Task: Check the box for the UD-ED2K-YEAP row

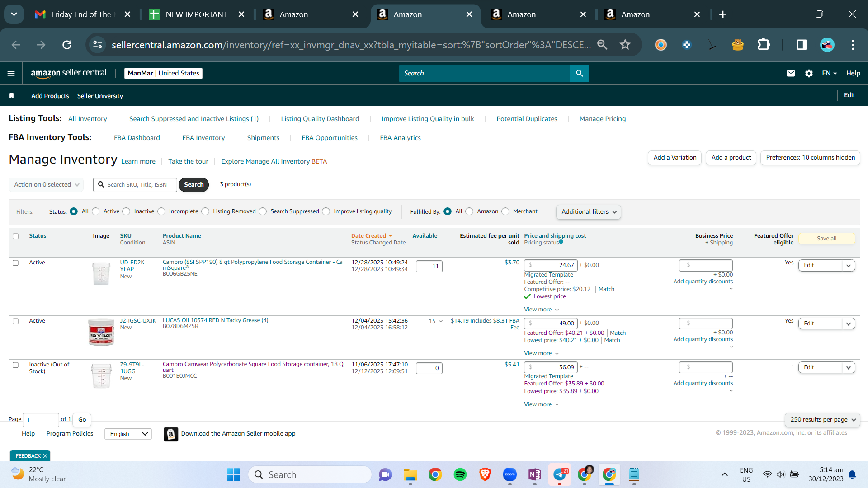Action: [15, 263]
